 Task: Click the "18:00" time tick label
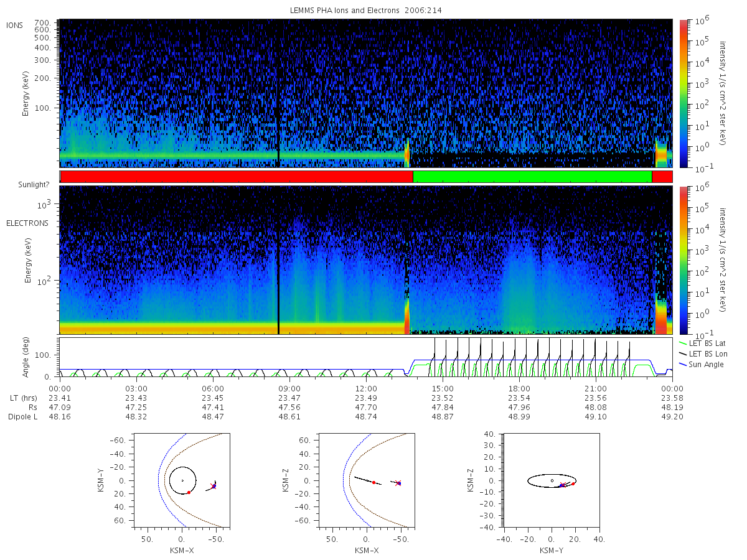[x=519, y=389]
